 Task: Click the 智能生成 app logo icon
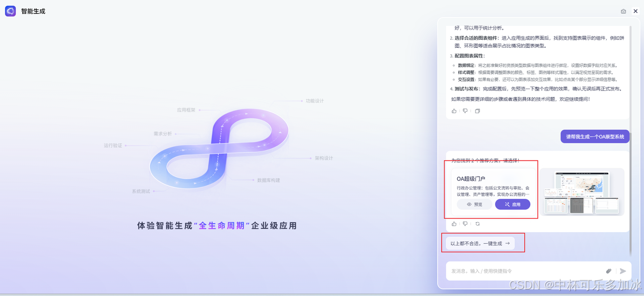pyautogui.click(x=10, y=11)
